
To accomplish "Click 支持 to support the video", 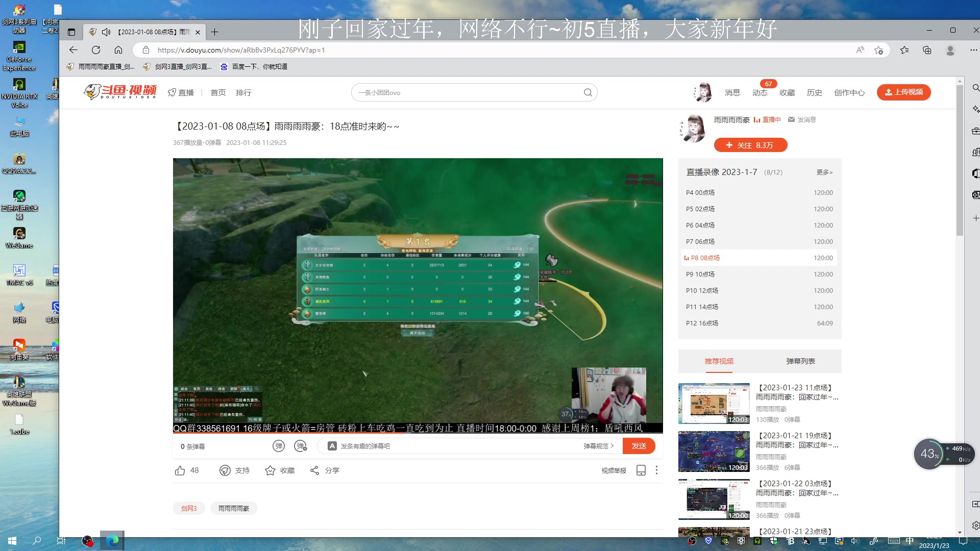I will click(x=234, y=470).
